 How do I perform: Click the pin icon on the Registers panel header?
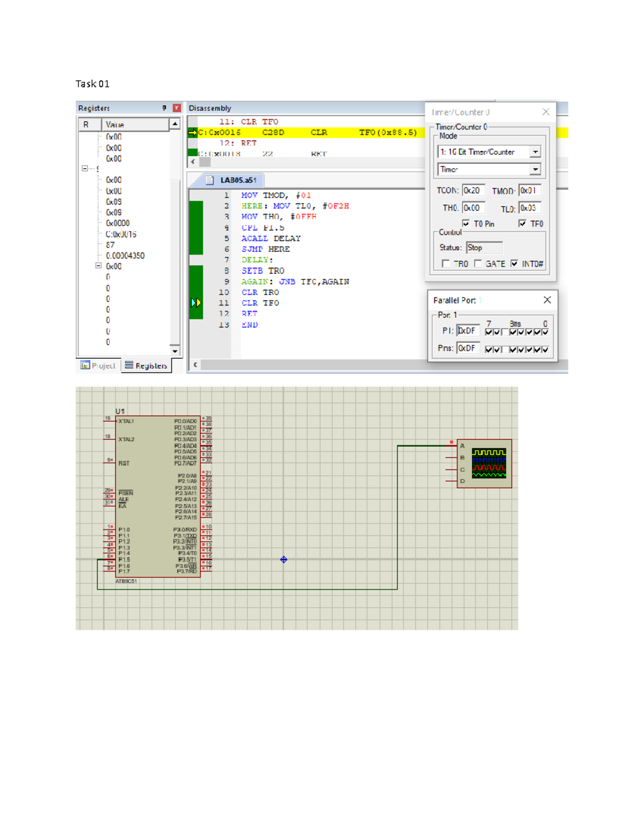(165, 108)
